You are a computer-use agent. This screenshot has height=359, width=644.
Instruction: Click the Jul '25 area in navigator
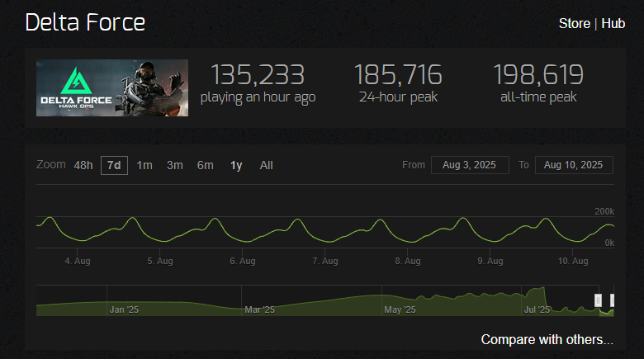[x=537, y=309]
